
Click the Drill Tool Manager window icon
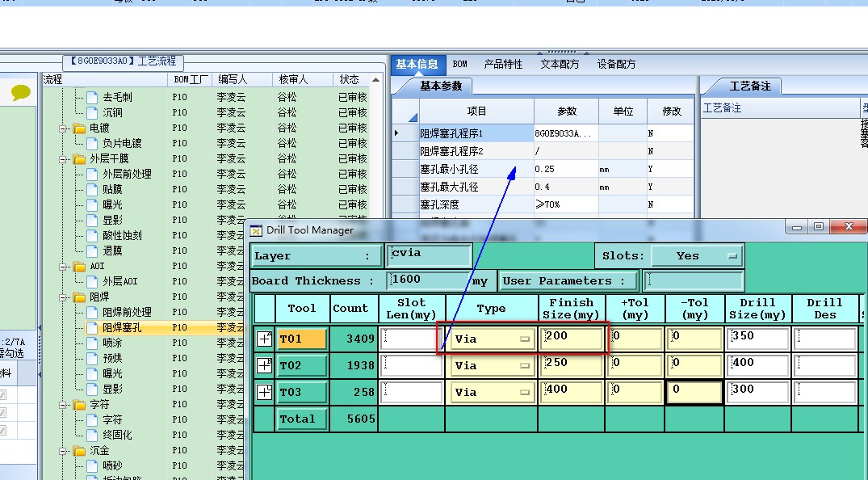point(256,230)
